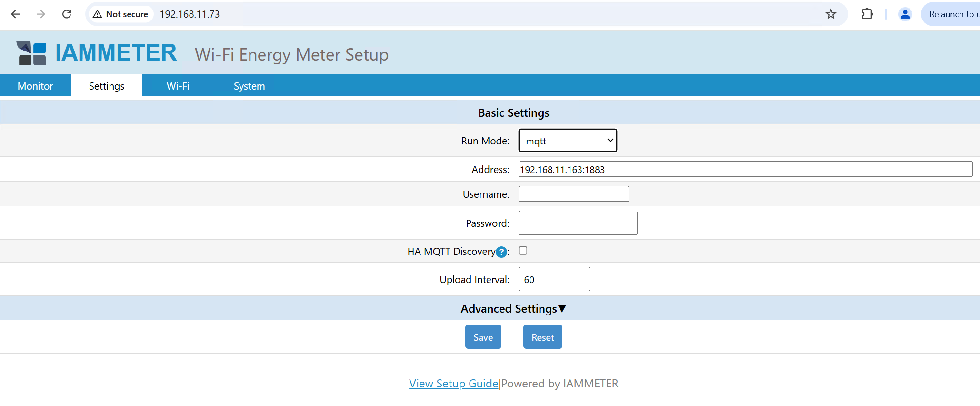The width and height of the screenshot is (980, 406).
Task: Select the Settings tab
Action: point(107,86)
